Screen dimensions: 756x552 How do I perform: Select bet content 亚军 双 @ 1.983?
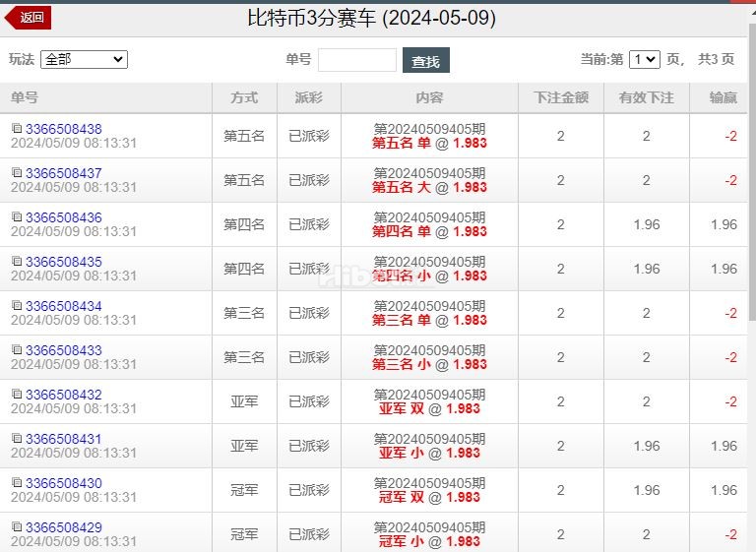[429, 408]
